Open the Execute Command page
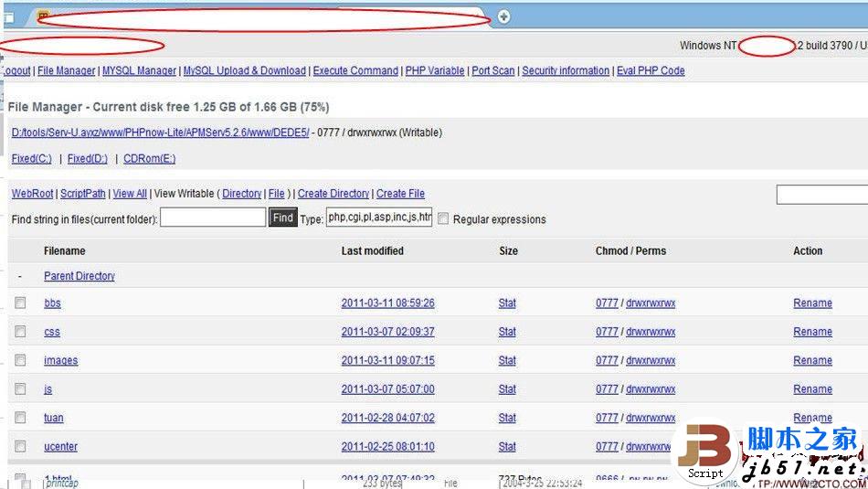Screen dimensions: 868x489 [355, 70]
